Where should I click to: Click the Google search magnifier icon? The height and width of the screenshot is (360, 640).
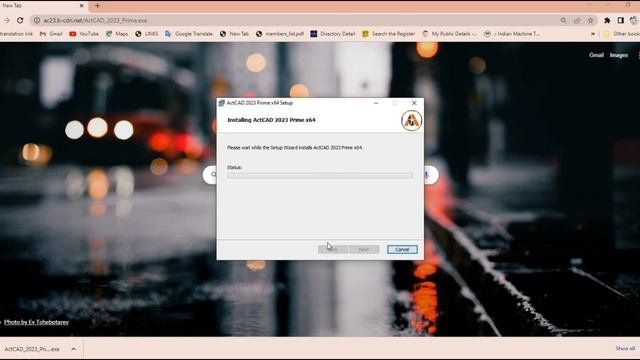tap(213, 175)
